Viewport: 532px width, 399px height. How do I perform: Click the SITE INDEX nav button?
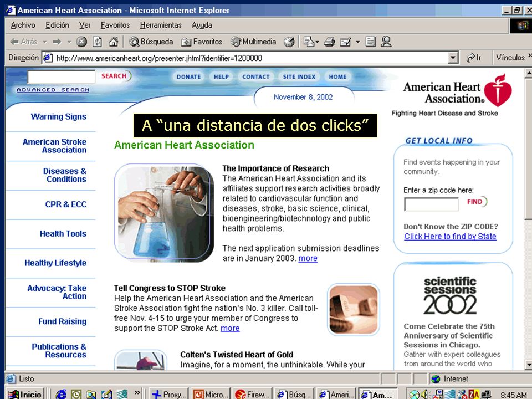tap(299, 76)
